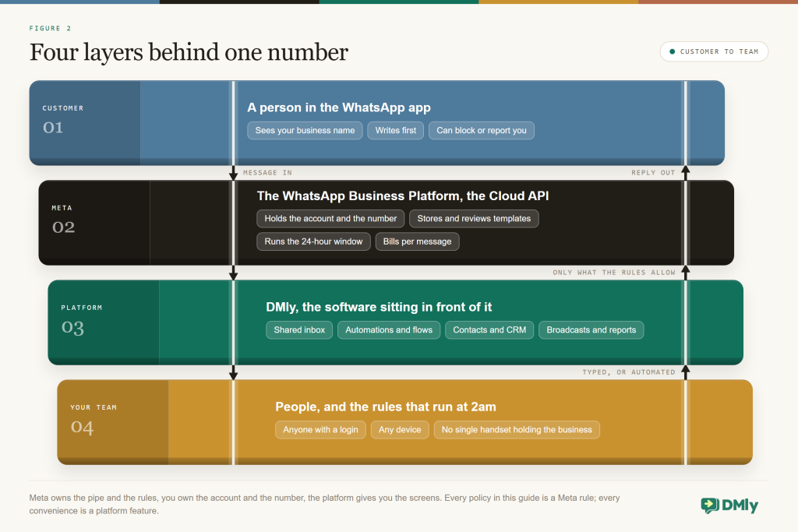Click the 'Bills per message' chip
Image resolution: width=798 pixels, height=532 pixels.
pos(418,241)
